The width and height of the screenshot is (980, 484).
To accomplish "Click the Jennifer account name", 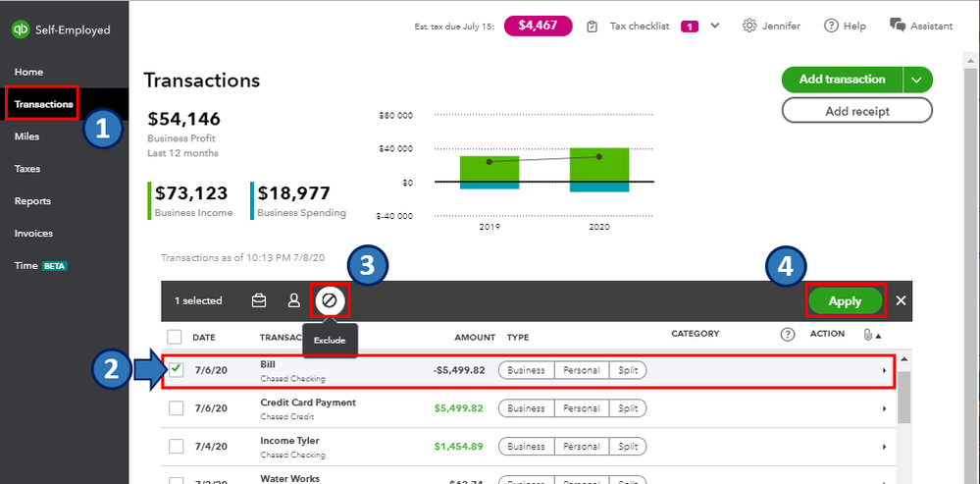I will coord(781,27).
